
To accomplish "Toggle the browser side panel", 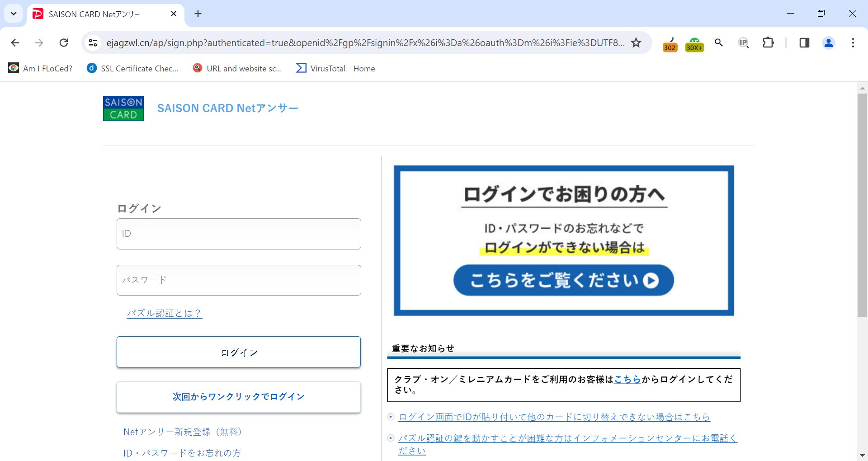I will 804,43.
